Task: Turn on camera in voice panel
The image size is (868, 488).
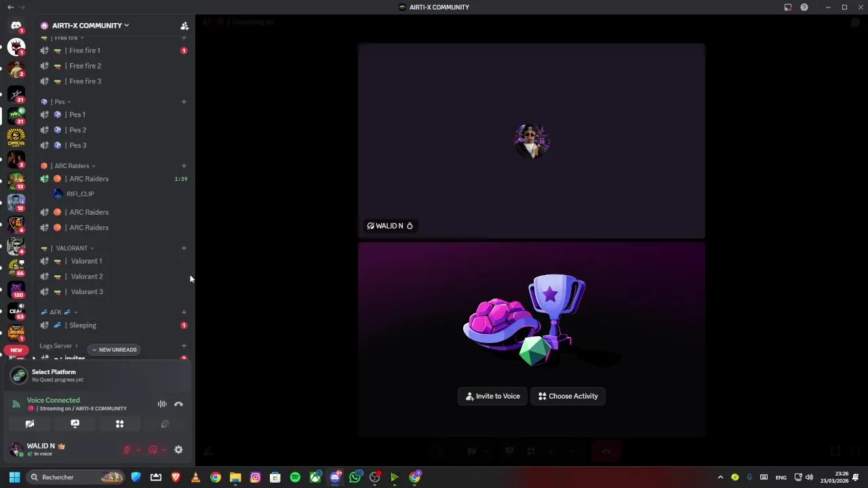Action: pyautogui.click(x=30, y=424)
